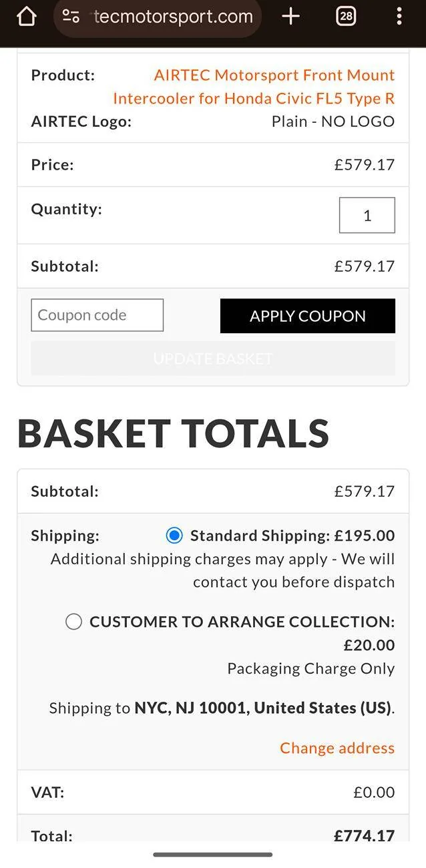Viewport: 426px width, 868px height.
Task: Tap the address bar URL text
Action: [x=173, y=17]
